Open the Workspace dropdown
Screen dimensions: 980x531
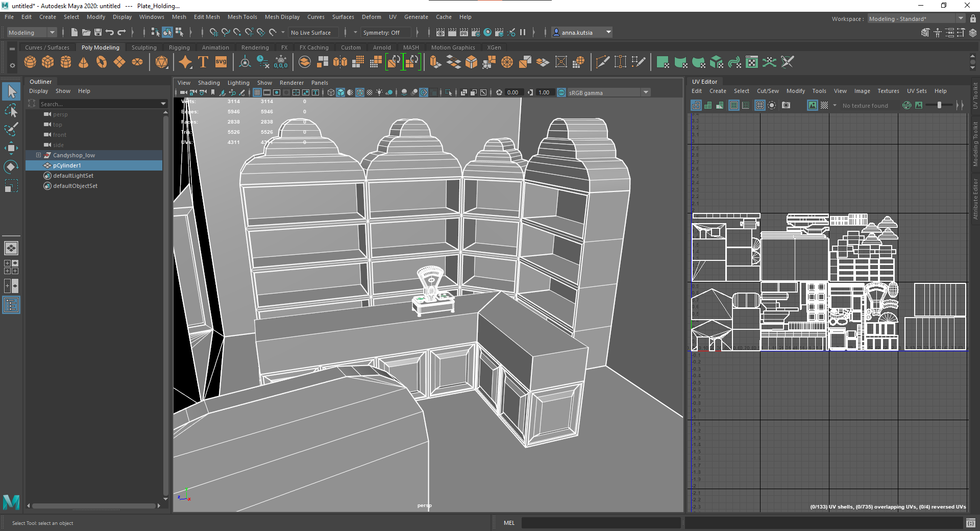[x=917, y=18]
